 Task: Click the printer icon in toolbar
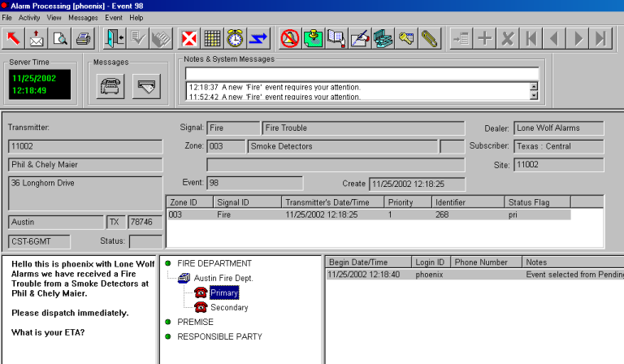tap(83, 37)
